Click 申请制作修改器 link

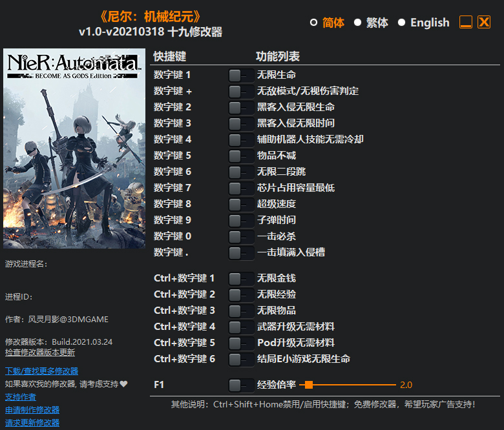tap(32, 410)
